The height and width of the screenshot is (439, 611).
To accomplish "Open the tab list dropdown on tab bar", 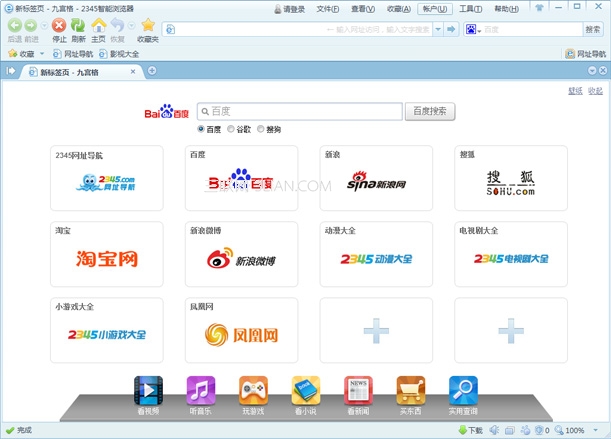I will click(x=592, y=71).
